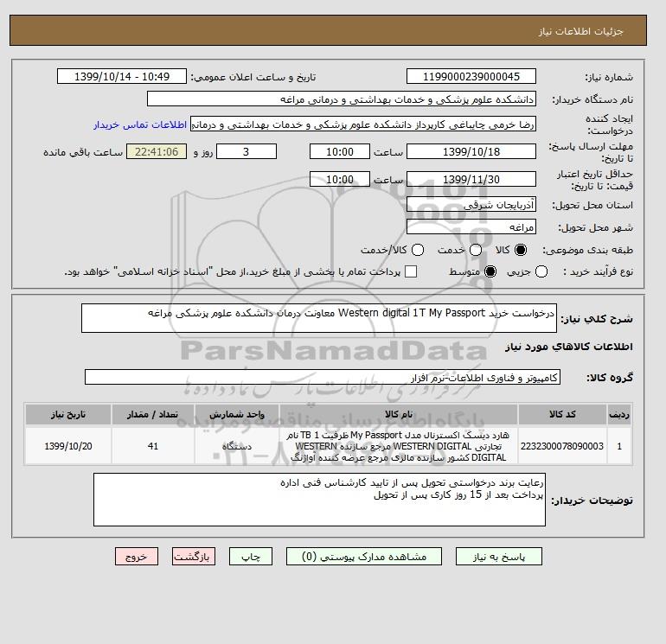Click the کد کالا column header
The image size is (666, 644).
coord(562,414)
